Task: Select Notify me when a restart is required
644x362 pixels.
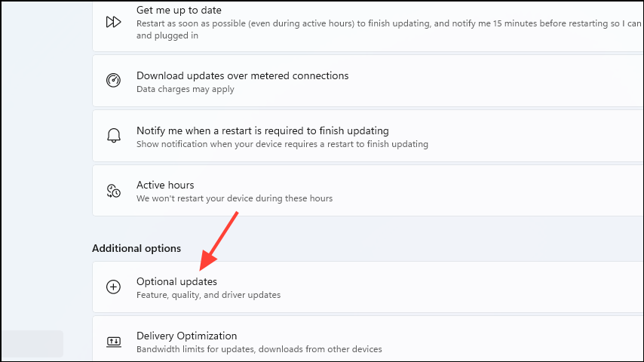Action: [262, 130]
